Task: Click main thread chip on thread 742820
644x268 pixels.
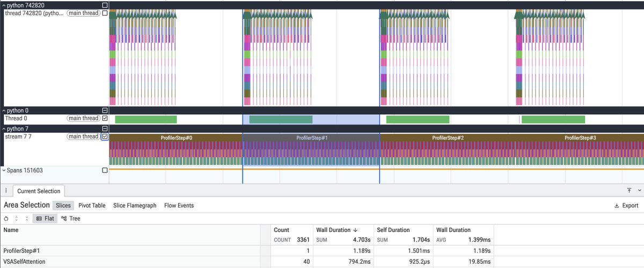Action: click(83, 13)
